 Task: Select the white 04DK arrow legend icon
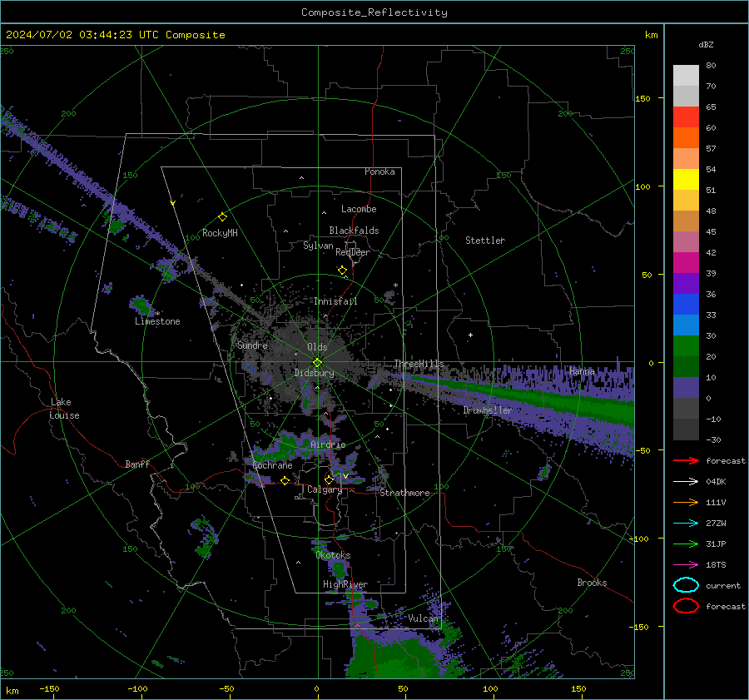point(686,481)
